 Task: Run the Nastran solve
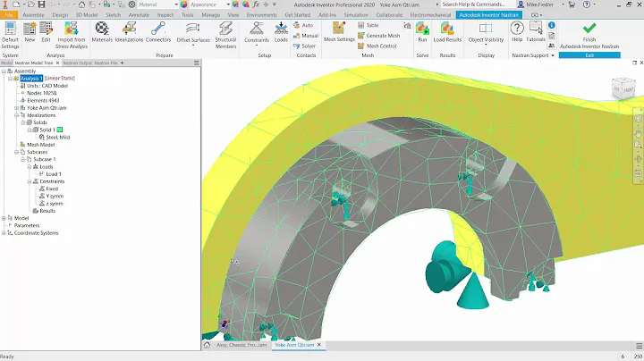422,32
